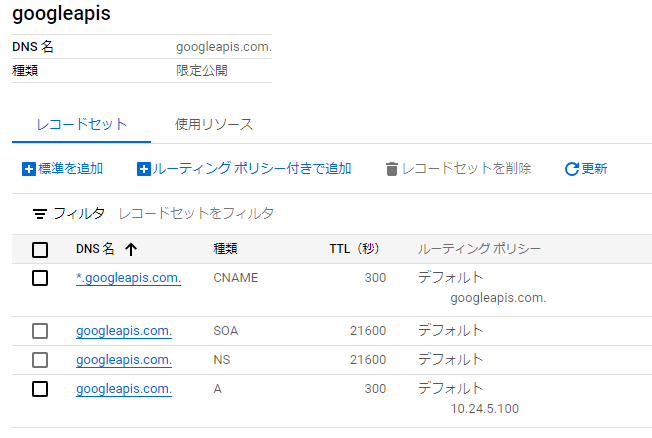Focus the レコードセットをフィルタ input field

click(x=300, y=213)
